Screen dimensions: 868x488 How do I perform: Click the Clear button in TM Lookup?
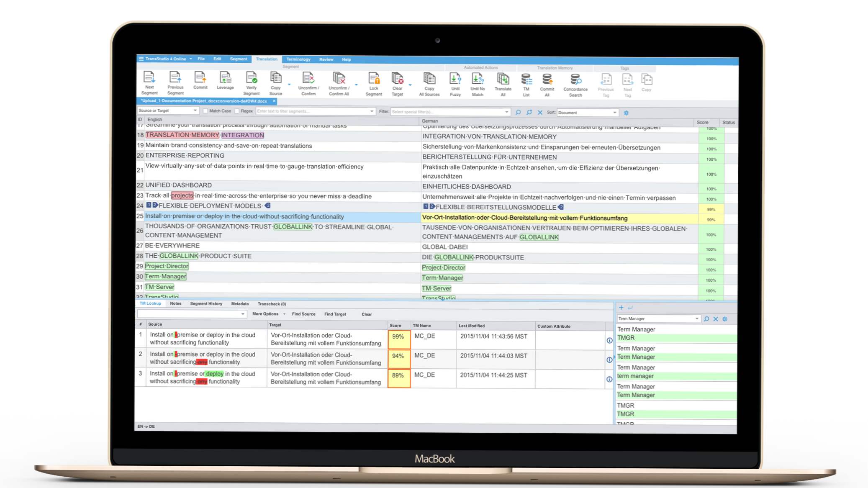[367, 314]
